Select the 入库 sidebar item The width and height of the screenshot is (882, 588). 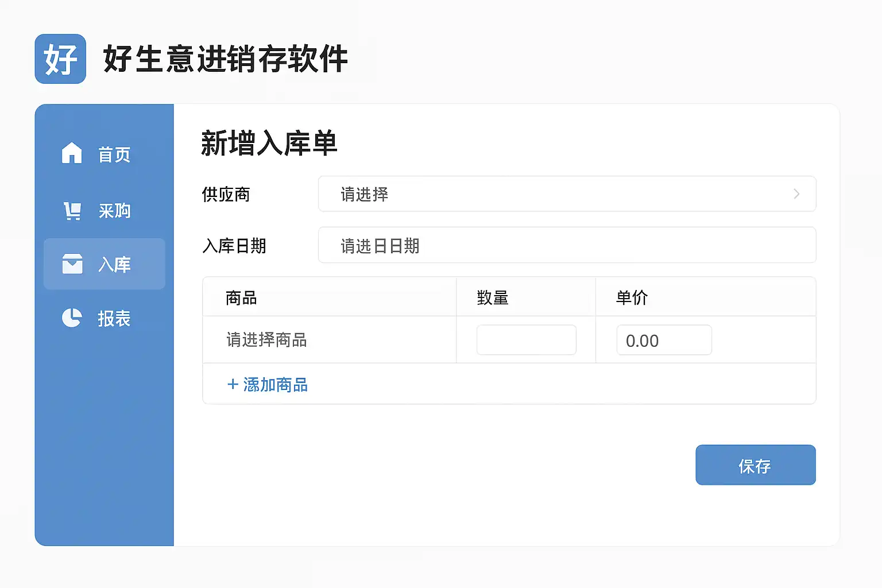[105, 264]
